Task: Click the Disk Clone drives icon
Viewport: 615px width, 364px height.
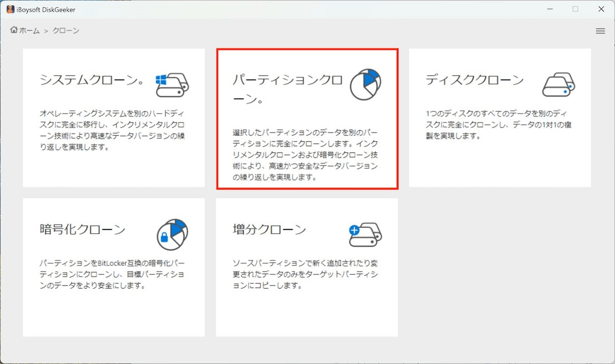Action: (558, 84)
